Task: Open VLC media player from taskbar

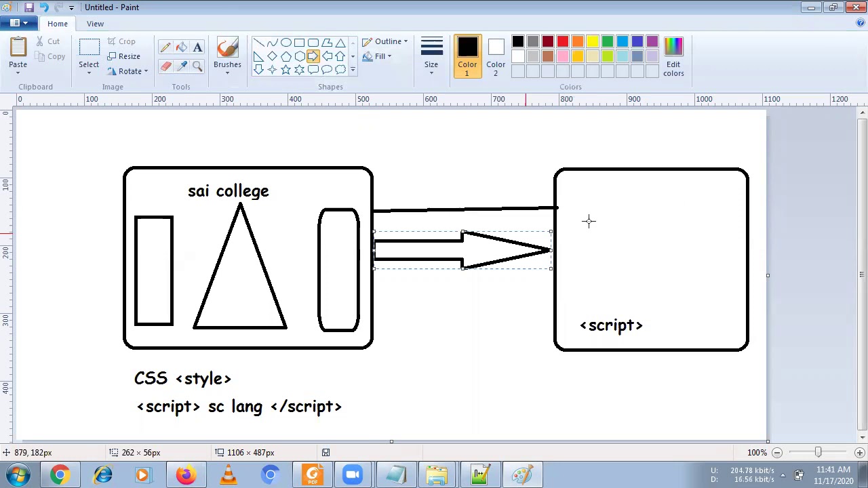Action: (227, 474)
